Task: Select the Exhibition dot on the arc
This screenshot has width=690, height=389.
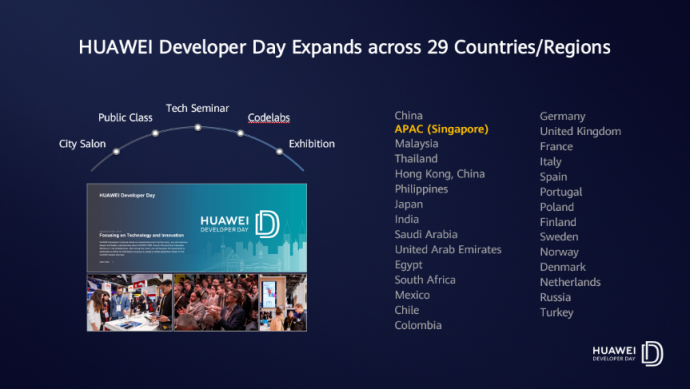Action: (x=279, y=151)
